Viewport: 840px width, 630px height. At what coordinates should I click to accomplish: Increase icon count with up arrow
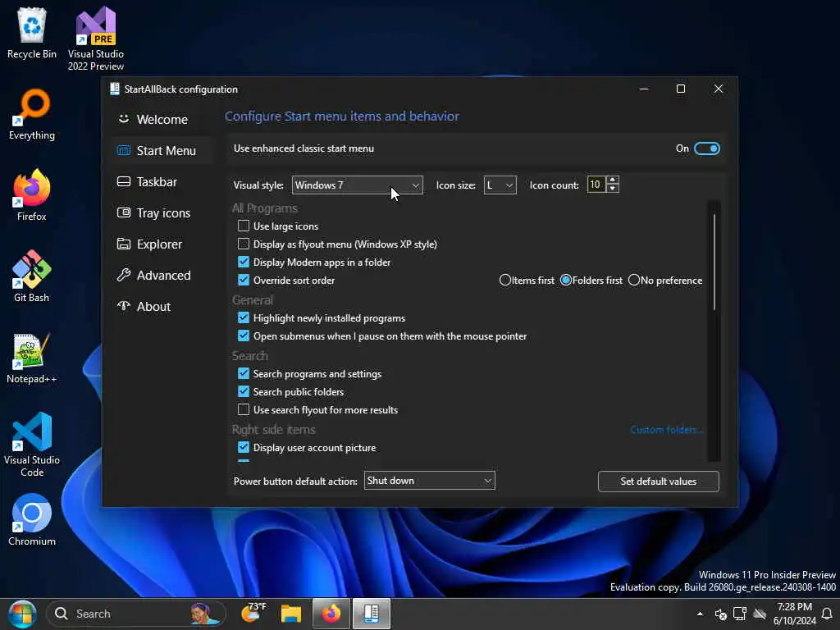[613, 180]
